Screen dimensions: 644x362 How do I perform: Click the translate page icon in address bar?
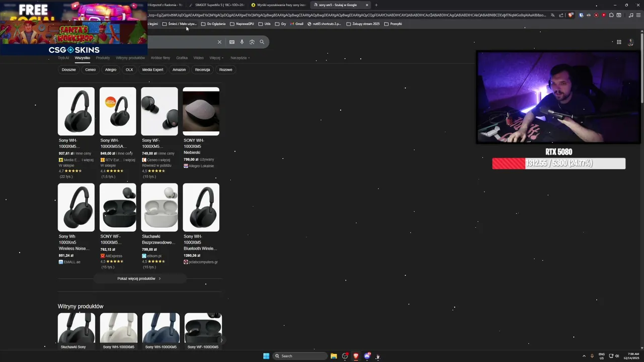click(x=553, y=15)
